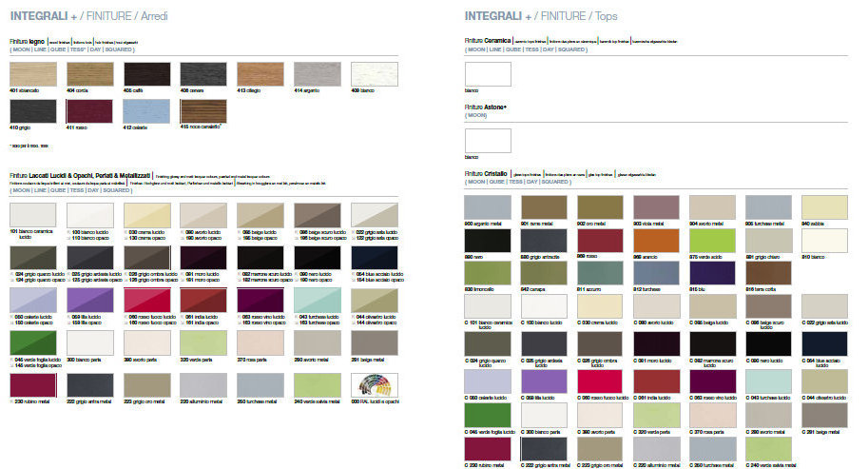
Task: Click the 856 arancio orange glass swatch
Action: 655,241
